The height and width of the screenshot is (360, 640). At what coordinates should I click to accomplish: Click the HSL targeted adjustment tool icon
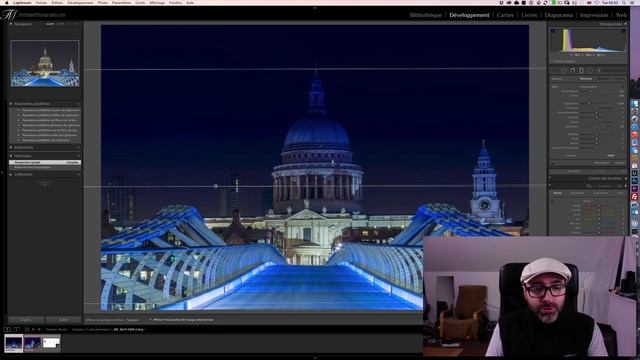coord(553,200)
